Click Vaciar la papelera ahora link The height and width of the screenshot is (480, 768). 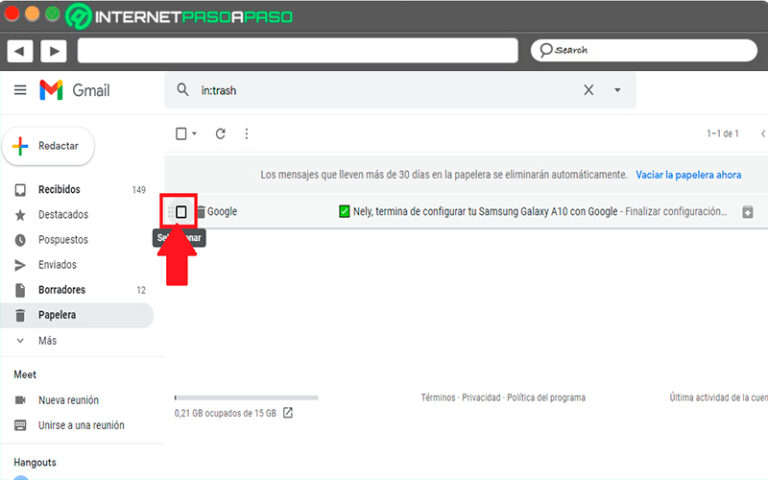(x=688, y=175)
